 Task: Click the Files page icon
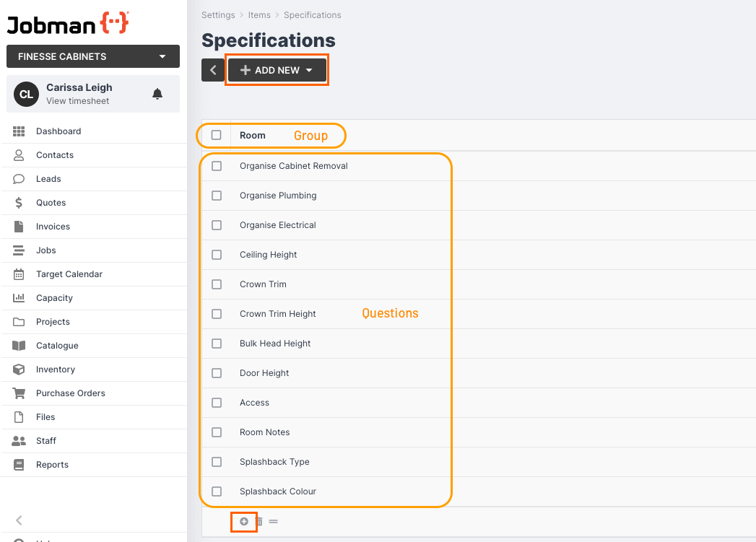click(19, 417)
